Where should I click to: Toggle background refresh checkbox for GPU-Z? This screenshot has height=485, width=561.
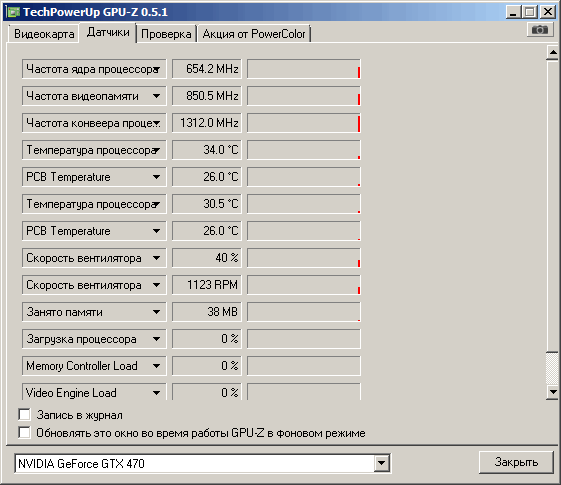[24, 432]
